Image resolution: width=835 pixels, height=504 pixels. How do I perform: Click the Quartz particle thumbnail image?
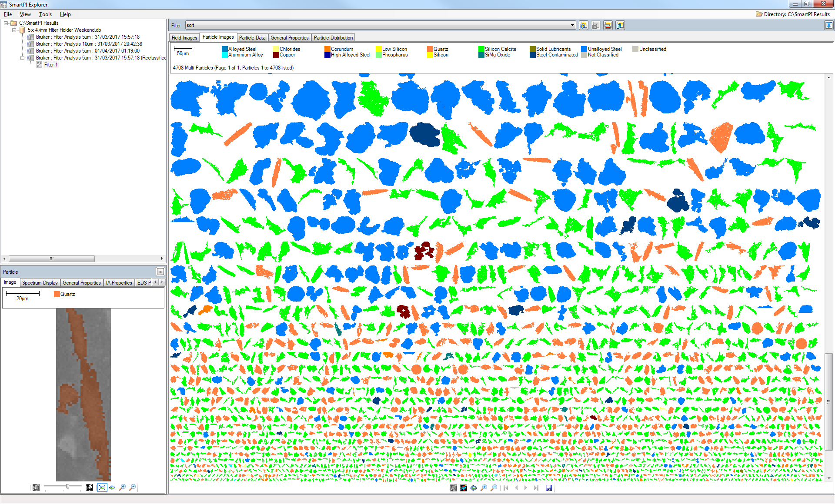(83, 393)
